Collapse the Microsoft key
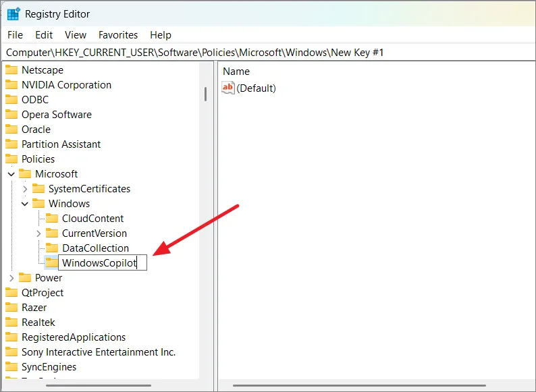536x392 pixels. pyautogui.click(x=11, y=174)
